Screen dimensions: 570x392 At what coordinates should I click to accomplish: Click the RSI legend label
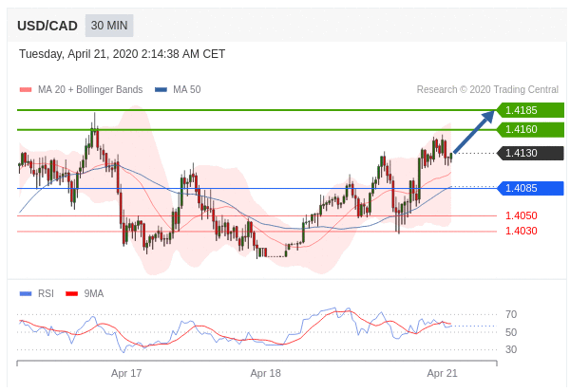point(46,293)
